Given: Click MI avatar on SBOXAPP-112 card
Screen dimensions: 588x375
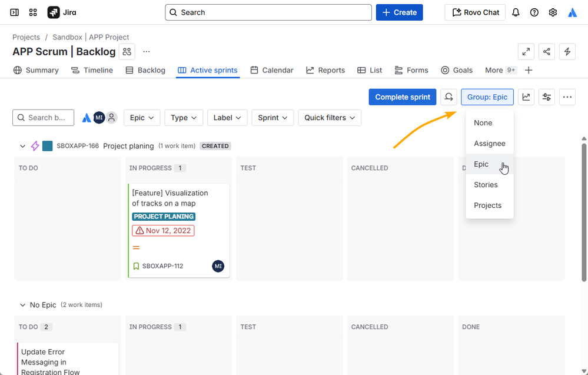Looking at the screenshot, I should 218,266.
